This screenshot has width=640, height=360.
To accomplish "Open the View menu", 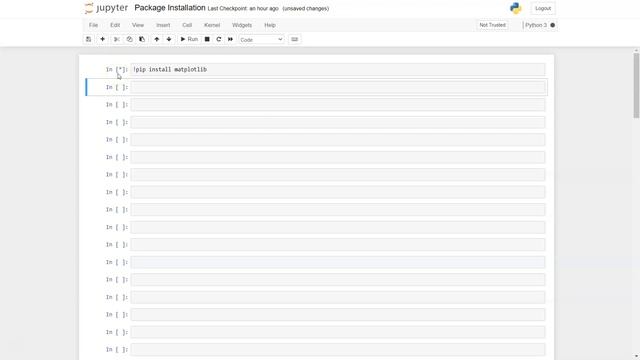I will click(138, 25).
